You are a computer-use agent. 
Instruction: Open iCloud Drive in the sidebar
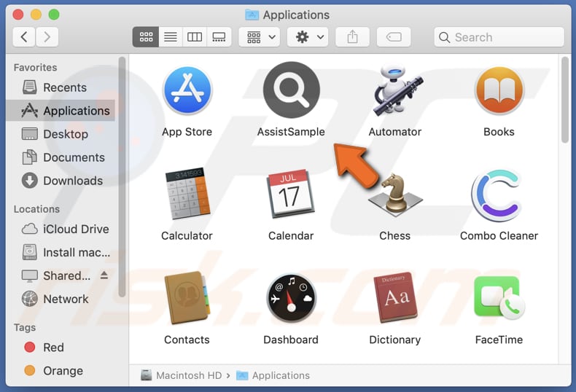pyautogui.click(x=61, y=229)
